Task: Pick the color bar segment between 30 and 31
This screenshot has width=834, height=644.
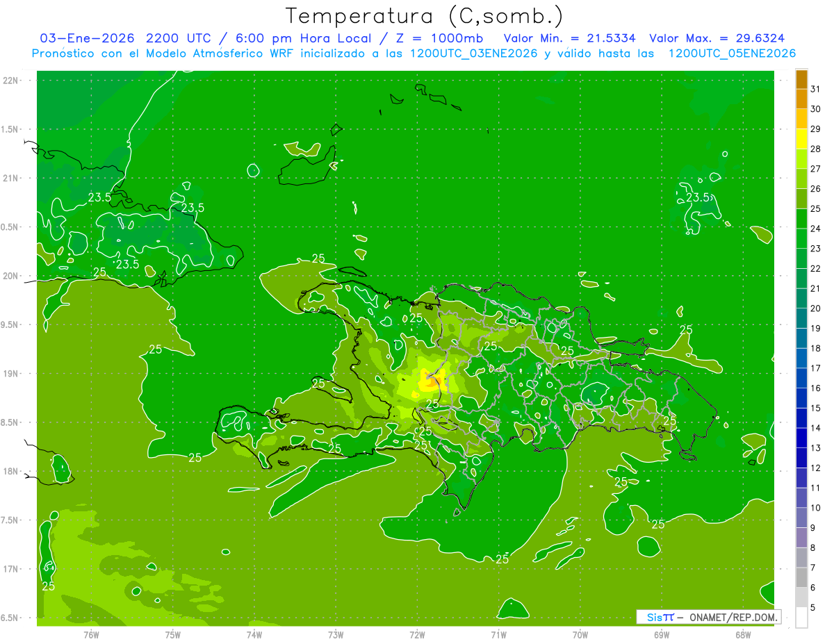Action: (801, 99)
